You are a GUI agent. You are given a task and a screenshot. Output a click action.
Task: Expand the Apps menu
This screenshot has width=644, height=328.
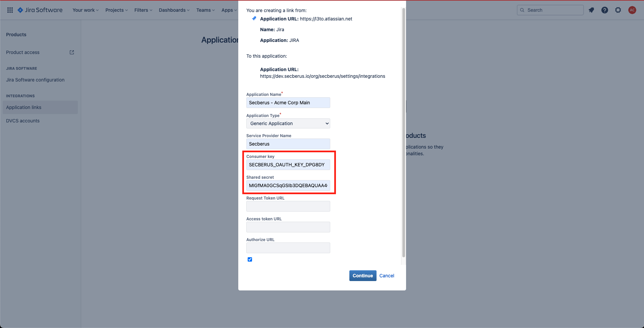pos(229,10)
